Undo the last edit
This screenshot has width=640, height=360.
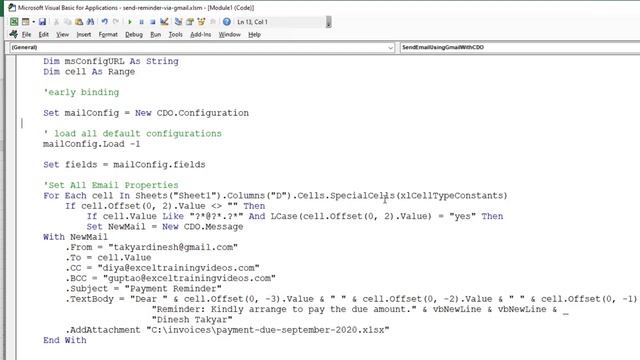point(104,22)
